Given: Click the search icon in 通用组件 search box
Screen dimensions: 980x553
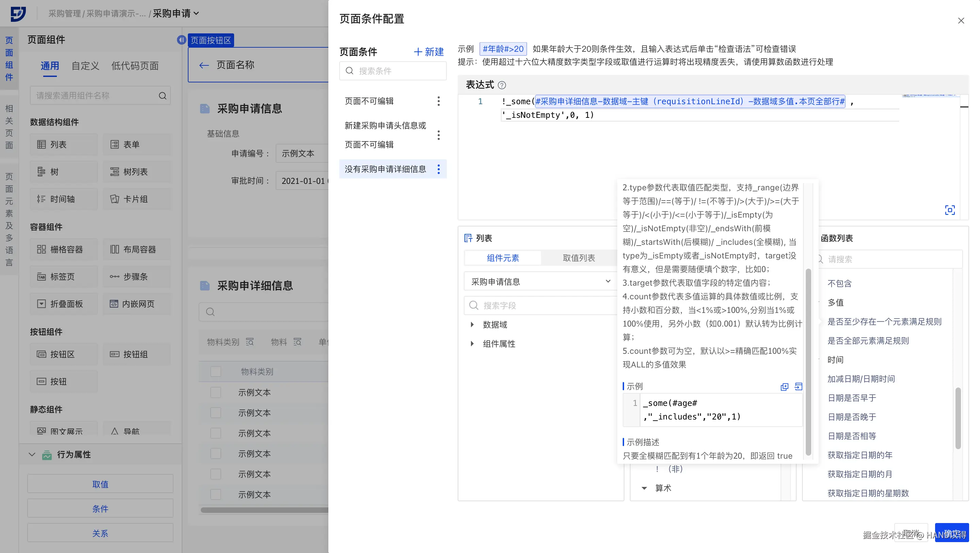Looking at the screenshot, I should pos(162,96).
